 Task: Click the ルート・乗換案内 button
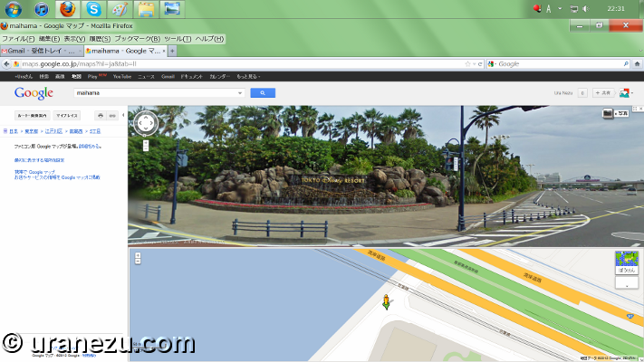[x=32, y=116]
